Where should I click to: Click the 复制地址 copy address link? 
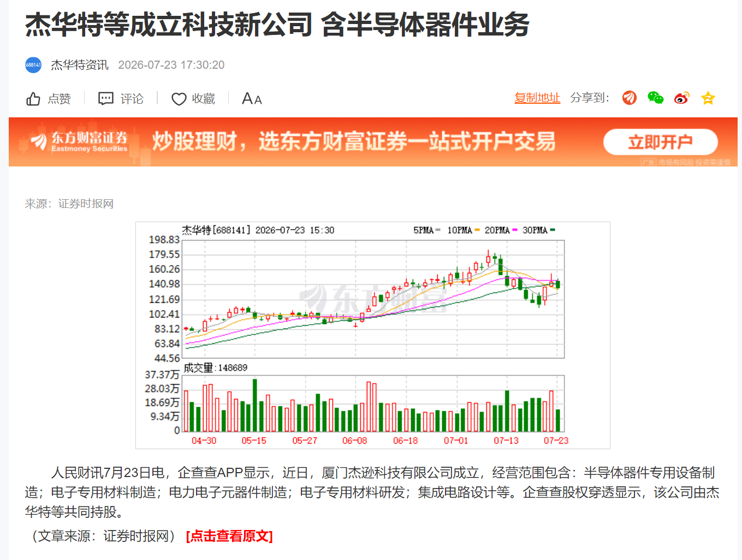pyautogui.click(x=537, y=98)
